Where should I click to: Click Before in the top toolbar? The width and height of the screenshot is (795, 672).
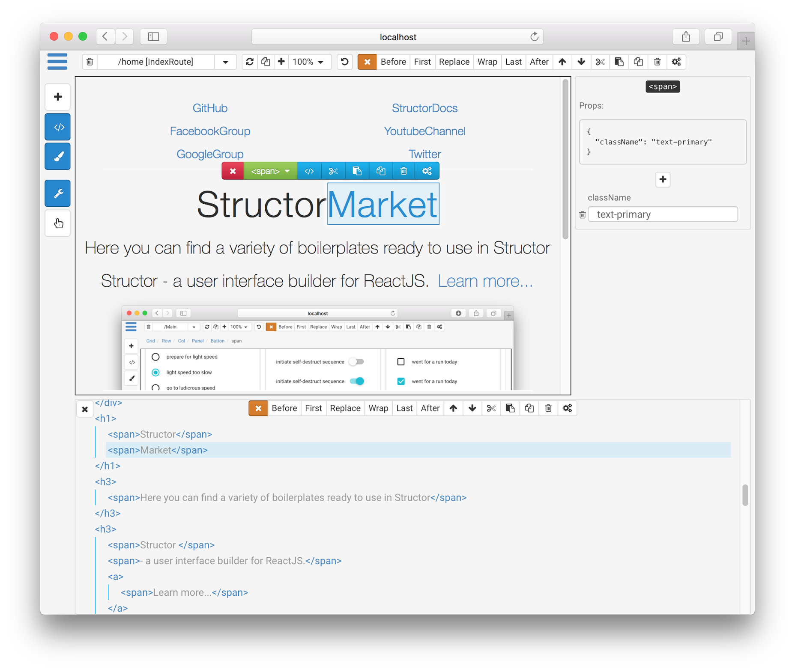393,62
